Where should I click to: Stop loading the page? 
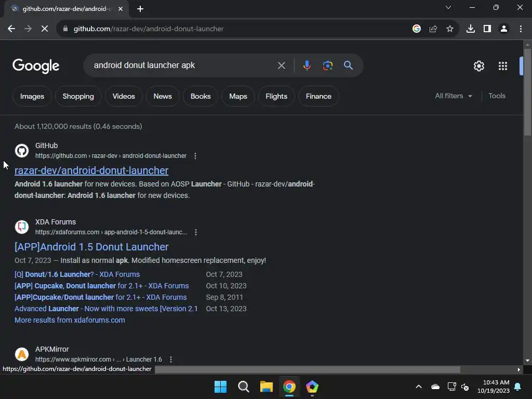[x=45, y=29]
